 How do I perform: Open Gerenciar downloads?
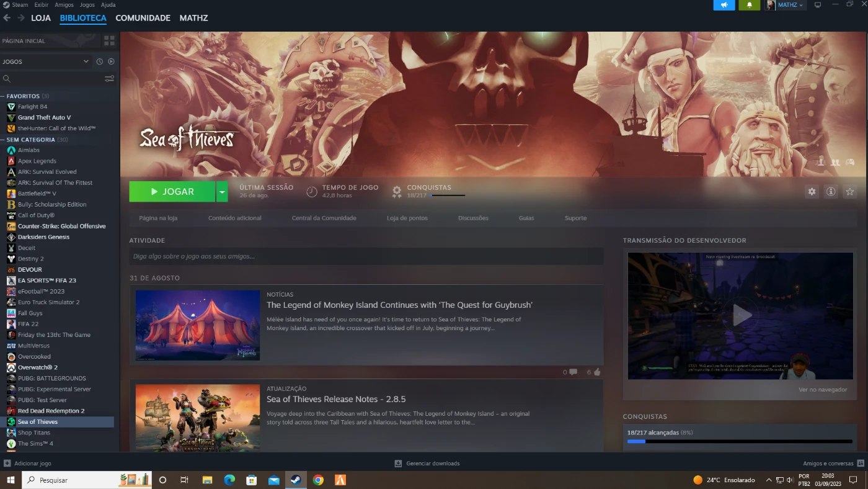point(427,463)
